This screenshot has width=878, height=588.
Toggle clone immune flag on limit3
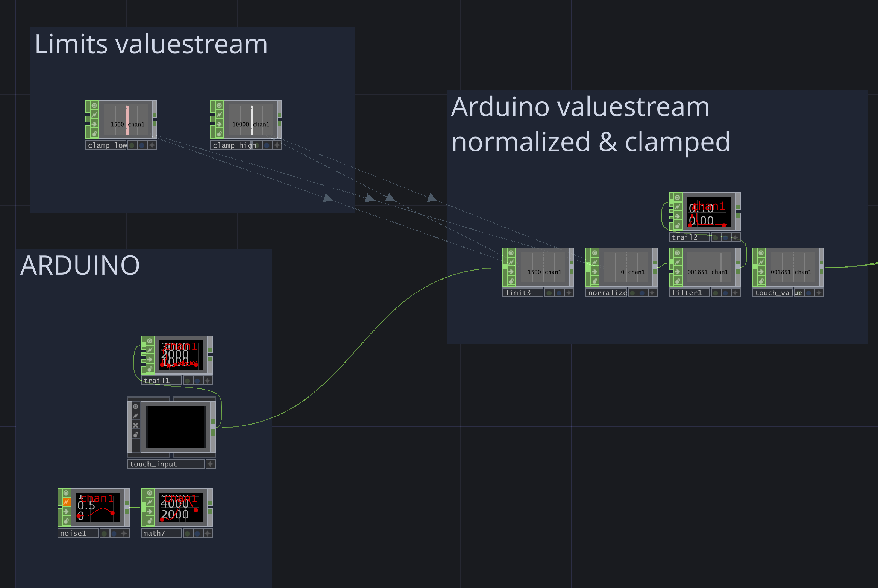coord(511,262)
